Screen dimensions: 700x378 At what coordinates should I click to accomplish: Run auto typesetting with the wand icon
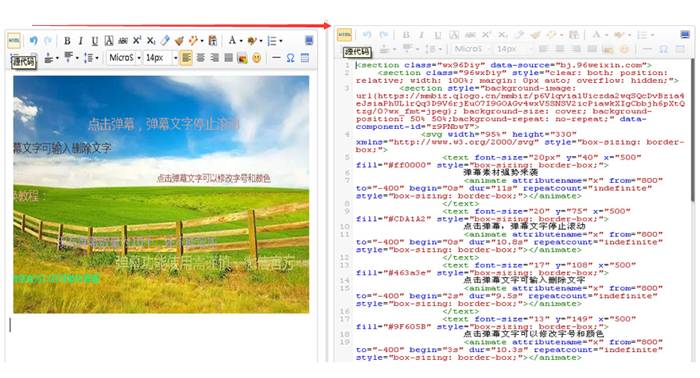(193, 41)
